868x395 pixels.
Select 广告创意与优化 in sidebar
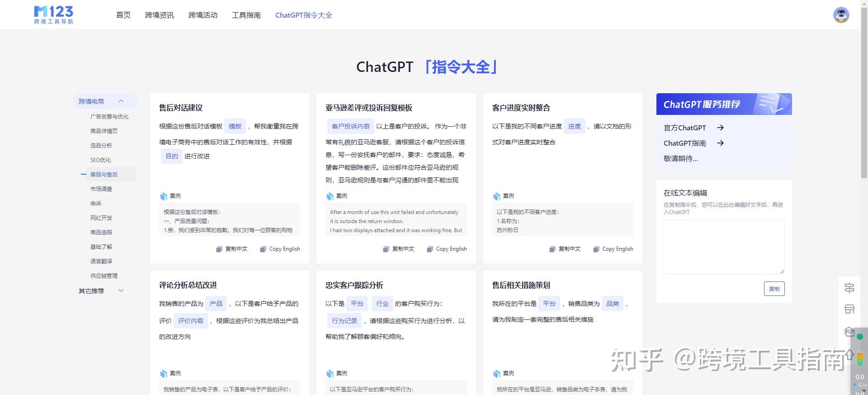click(109, 116)
